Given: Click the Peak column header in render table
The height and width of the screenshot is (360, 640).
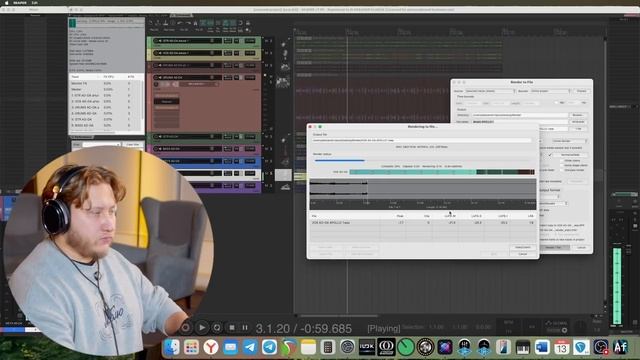Looking at the screenshot, I should pyautogui.click(x=400, y=216).
